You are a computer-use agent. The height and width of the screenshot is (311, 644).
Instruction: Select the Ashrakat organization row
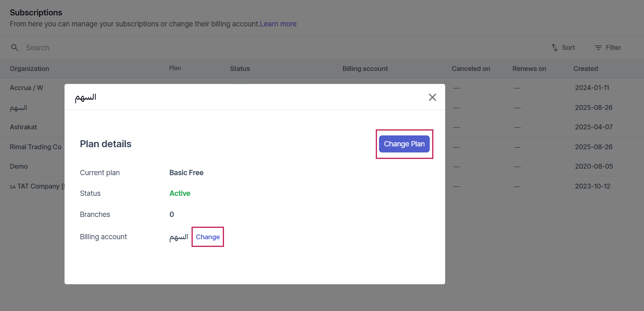pyautogui.click(x=24, y=127)
